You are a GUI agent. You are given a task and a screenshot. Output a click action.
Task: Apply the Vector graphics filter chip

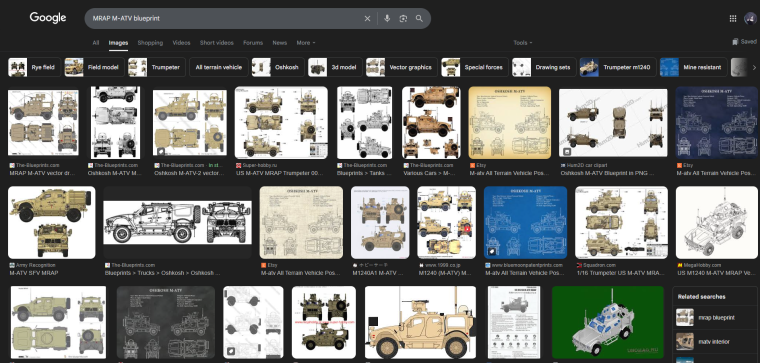[401, 67]
